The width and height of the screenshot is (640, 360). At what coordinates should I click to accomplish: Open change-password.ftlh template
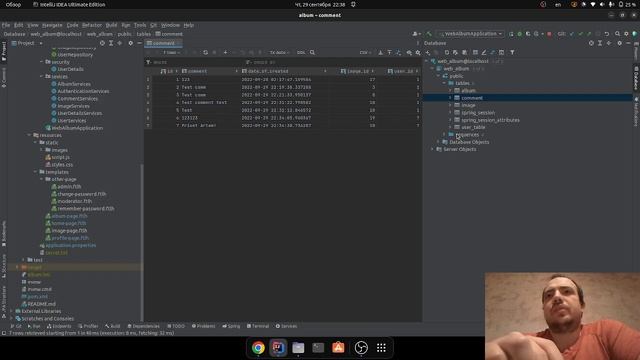pos(81,194)
